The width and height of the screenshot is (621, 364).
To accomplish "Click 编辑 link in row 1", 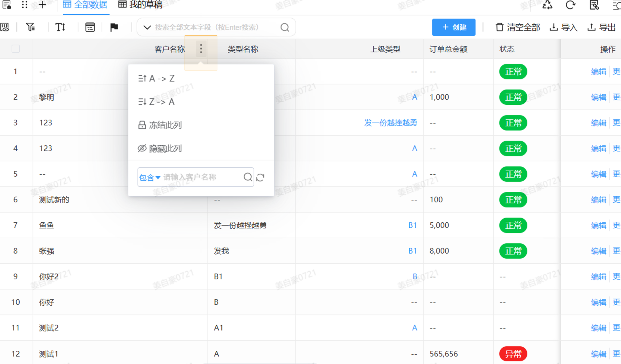I will (x=599, y=71).
